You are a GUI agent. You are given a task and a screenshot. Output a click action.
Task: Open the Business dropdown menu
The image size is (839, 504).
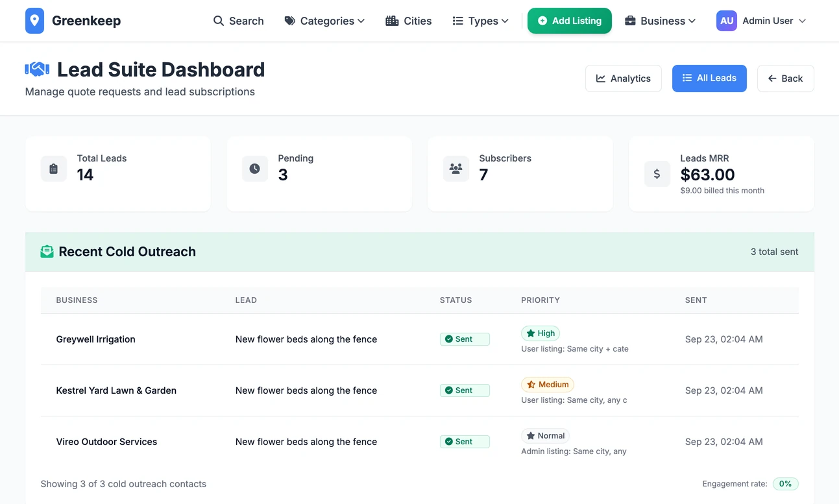click(660, 21)
